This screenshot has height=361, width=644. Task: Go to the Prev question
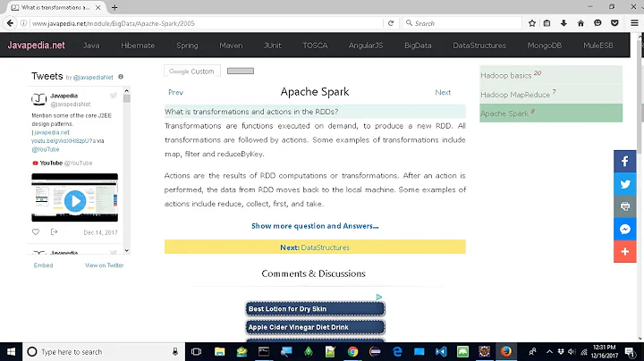[x=175, y=92]
